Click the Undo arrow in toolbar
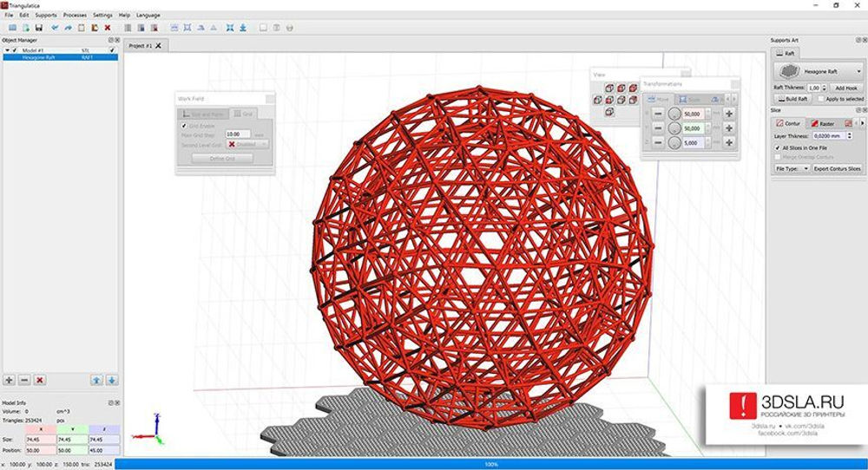Image resolution: width=868 pixels, height=470 pixels. coord(55,28)
